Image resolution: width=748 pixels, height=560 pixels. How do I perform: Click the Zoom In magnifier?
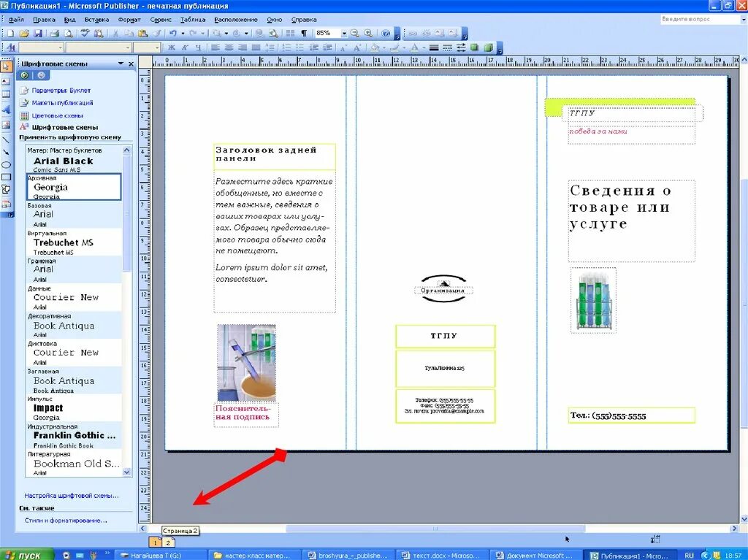368,34
